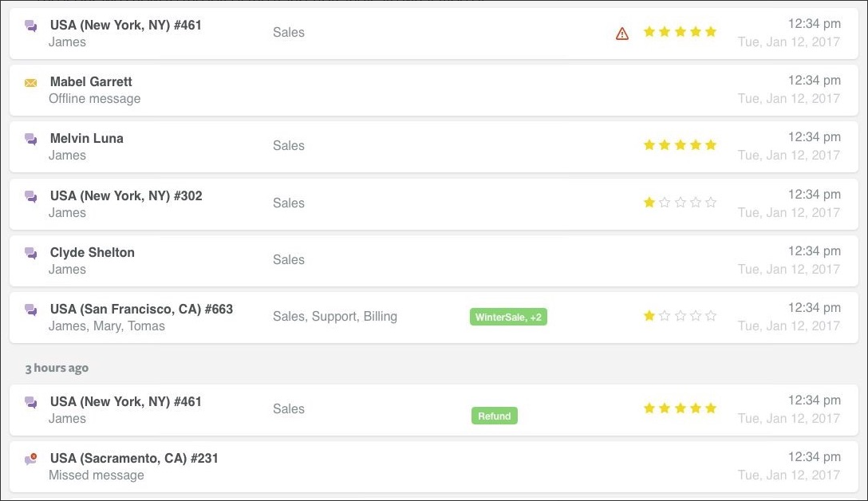
Task: Select the chat icon next to Melvin Luna
Action: (x=30, y=139)
